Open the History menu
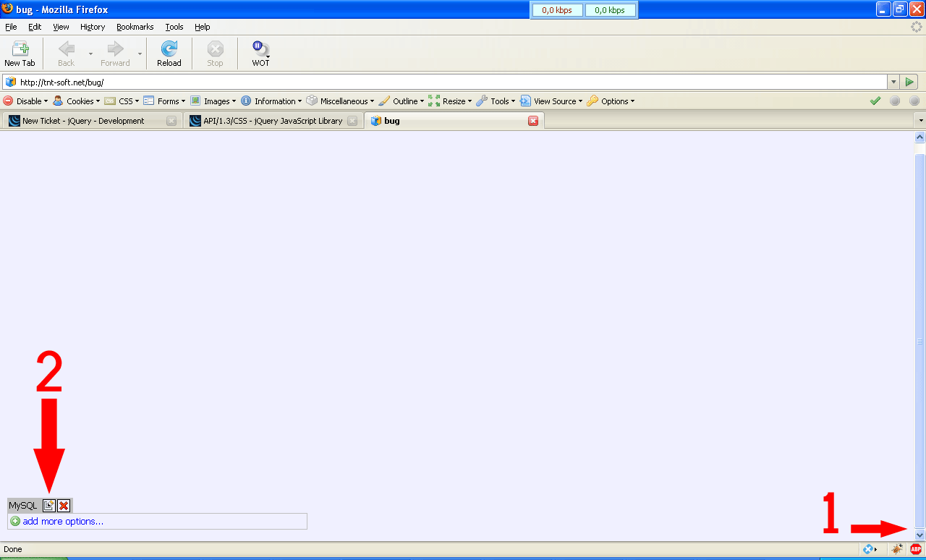This screenshot has height=560, width=926. coord(93,27)
